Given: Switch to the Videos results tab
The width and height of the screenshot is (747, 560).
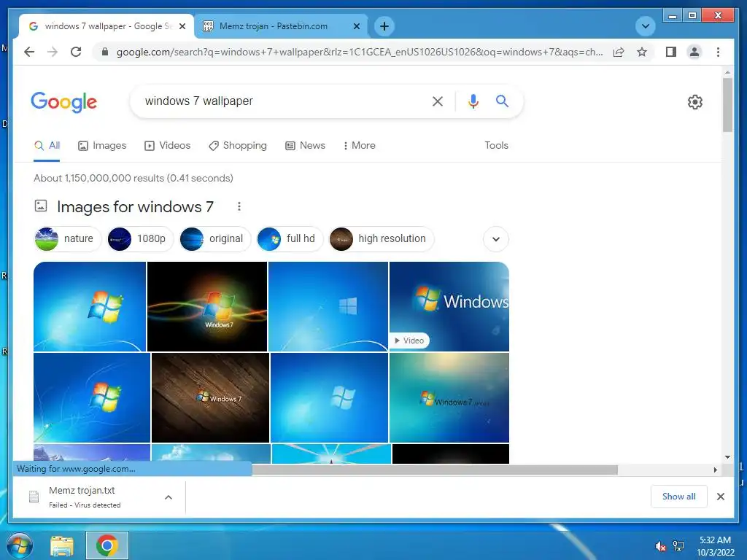Looking at the screenshot, I should click(x=167, y=146).
